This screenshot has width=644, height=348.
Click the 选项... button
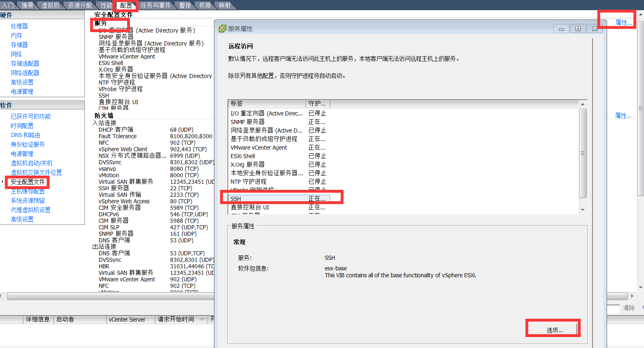pos(555,330)
